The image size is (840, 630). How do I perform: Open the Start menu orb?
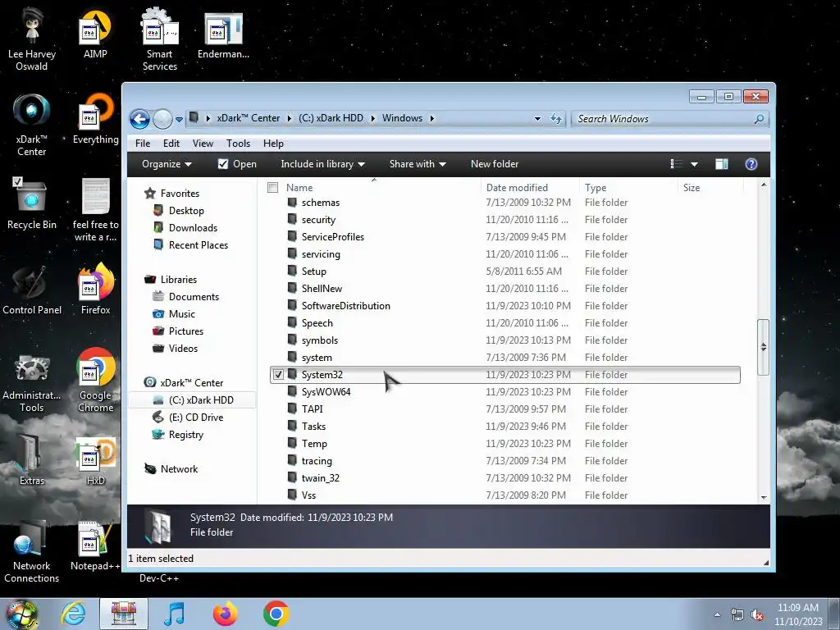click(x=21, y=614)
